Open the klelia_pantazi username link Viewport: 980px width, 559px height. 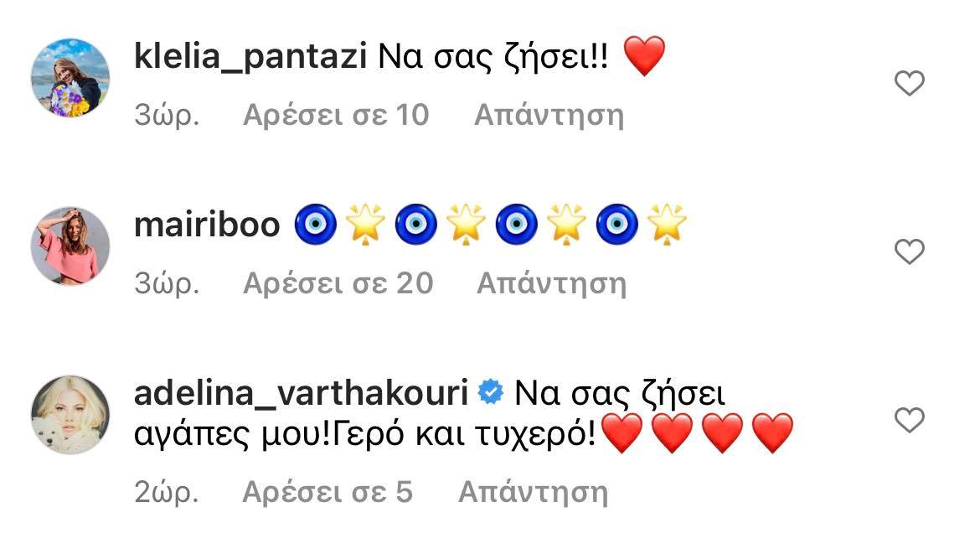[250, 58]
